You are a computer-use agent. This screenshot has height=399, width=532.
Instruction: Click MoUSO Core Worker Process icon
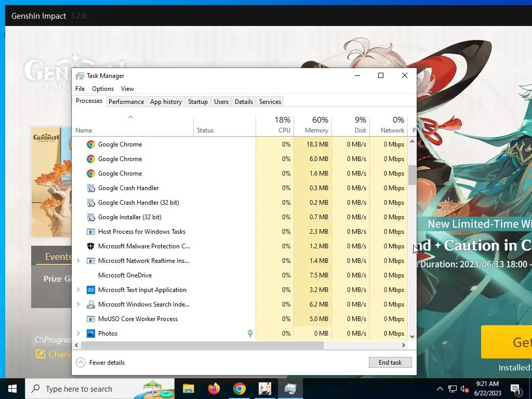pos(90,319)
